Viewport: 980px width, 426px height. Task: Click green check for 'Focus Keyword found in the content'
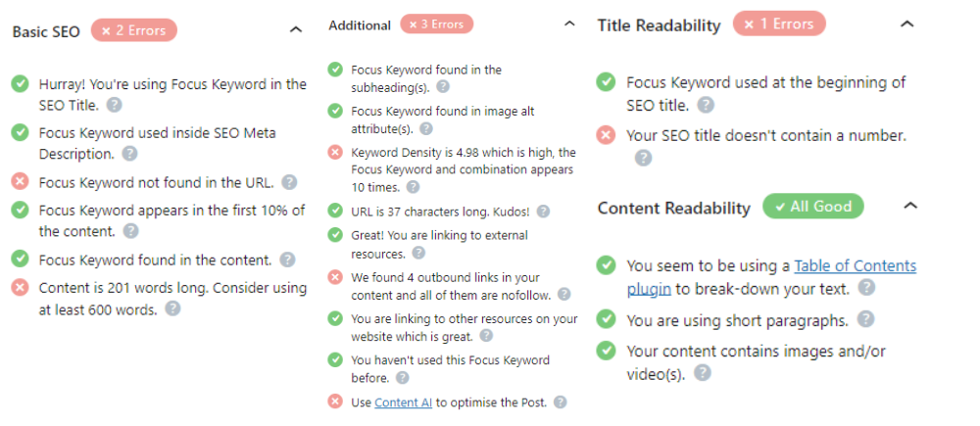point(20,258)
